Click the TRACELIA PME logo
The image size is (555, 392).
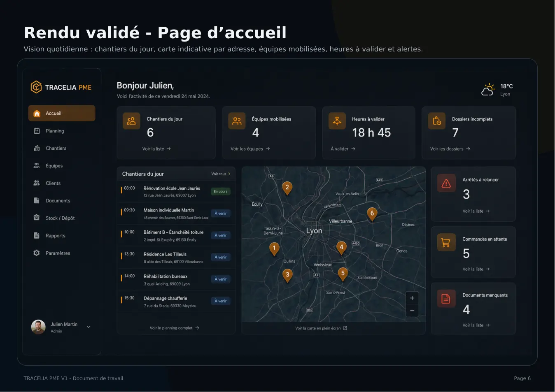coord(61,87)
